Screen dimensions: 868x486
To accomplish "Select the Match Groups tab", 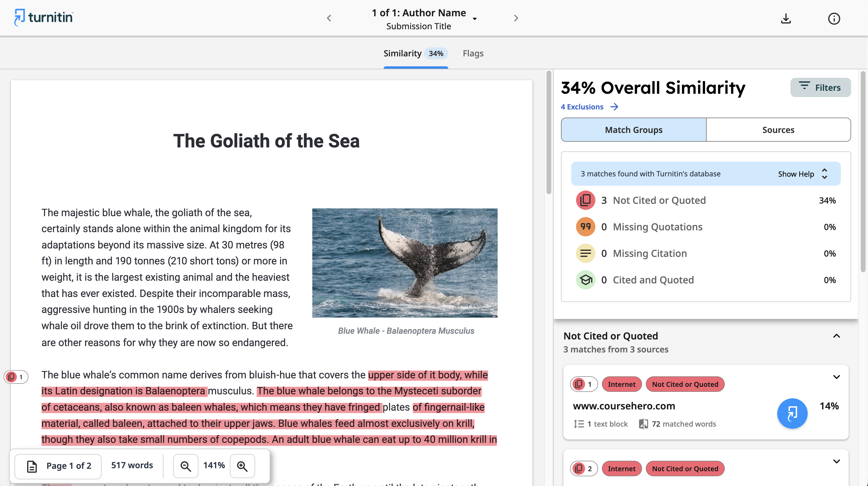I will pyautogui.click(x=634, y=129).
